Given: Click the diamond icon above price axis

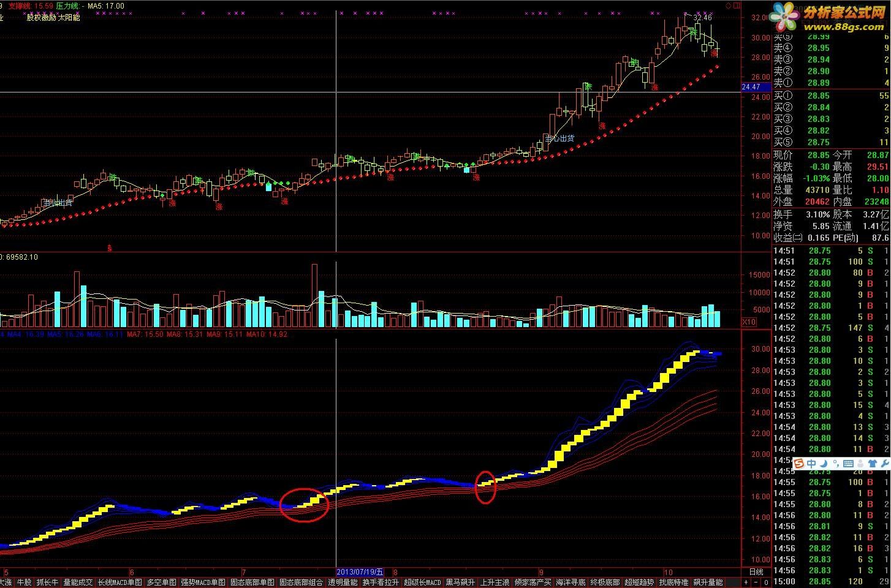Looking at the screenshot, I should (x=728, y=6).
